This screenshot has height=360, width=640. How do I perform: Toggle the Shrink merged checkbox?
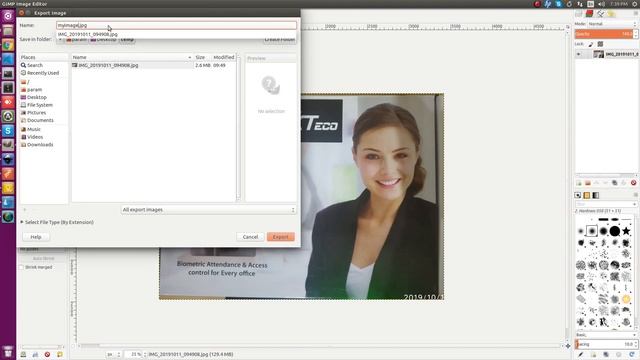click(22, 267)
